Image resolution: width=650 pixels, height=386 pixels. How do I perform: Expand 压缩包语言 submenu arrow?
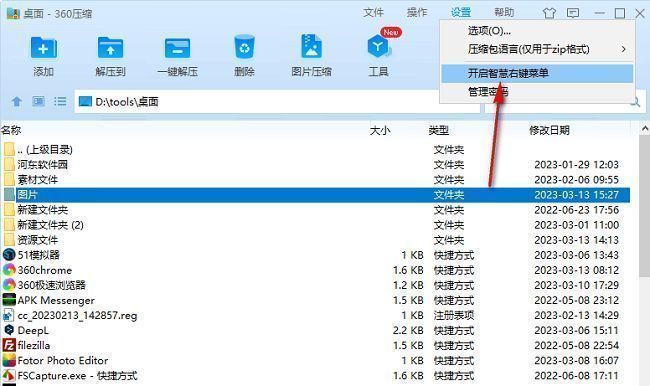pos(623,49)
